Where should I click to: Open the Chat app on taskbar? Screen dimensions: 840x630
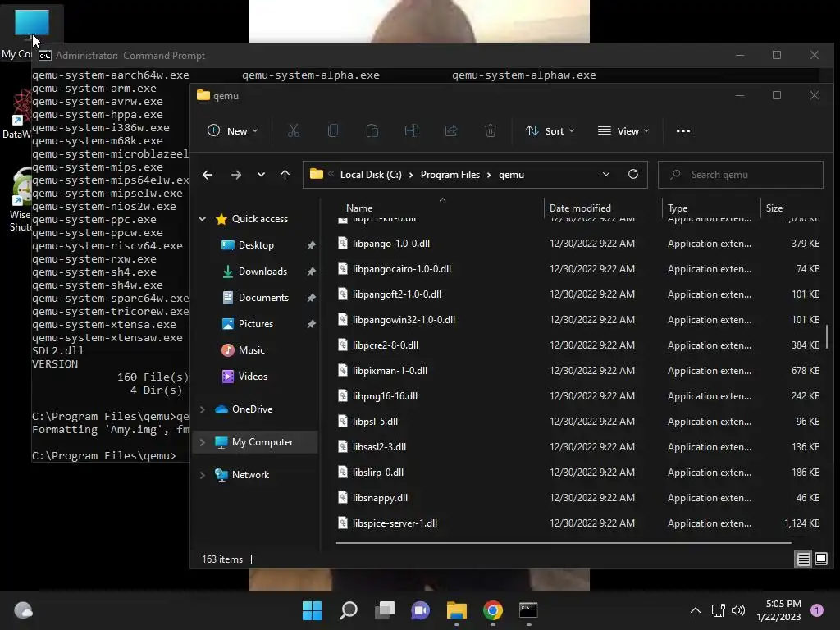421,610
